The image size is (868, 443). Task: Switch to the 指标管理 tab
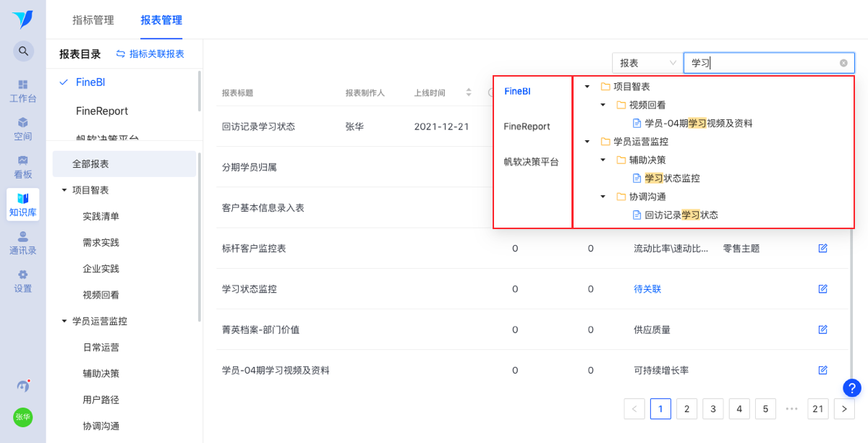coord(93,20)
